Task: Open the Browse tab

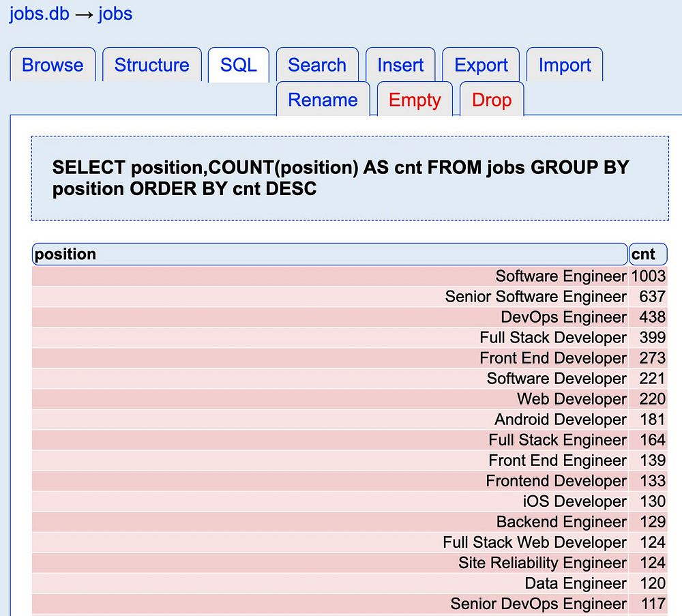Action: (x=53, y=65)
